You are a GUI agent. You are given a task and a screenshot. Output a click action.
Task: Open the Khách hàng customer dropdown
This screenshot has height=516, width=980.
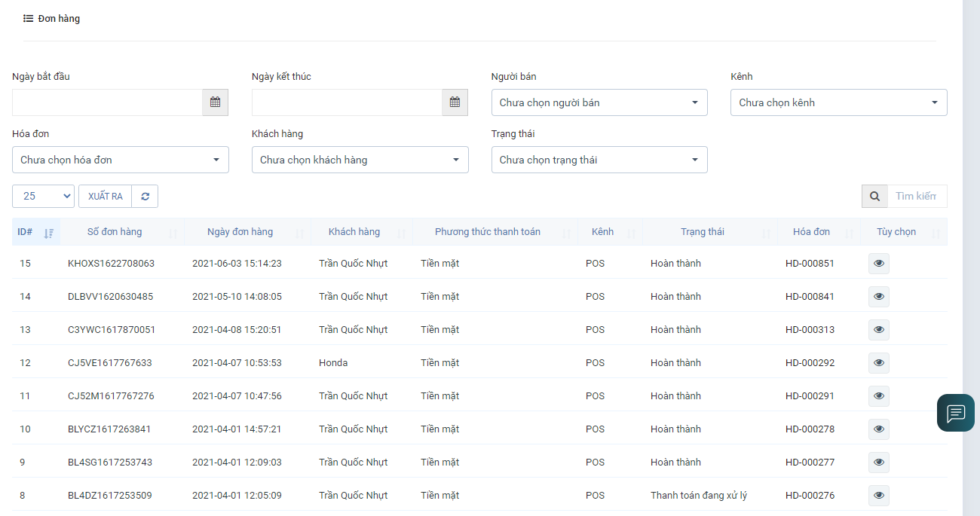coord(360,160)
